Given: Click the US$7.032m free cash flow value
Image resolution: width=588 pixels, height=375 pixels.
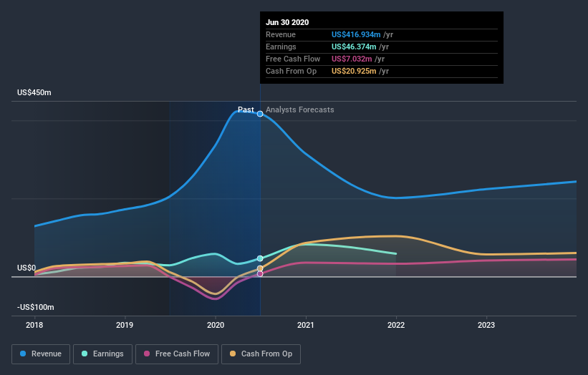Looking at the screenshot, I should 352,59.
